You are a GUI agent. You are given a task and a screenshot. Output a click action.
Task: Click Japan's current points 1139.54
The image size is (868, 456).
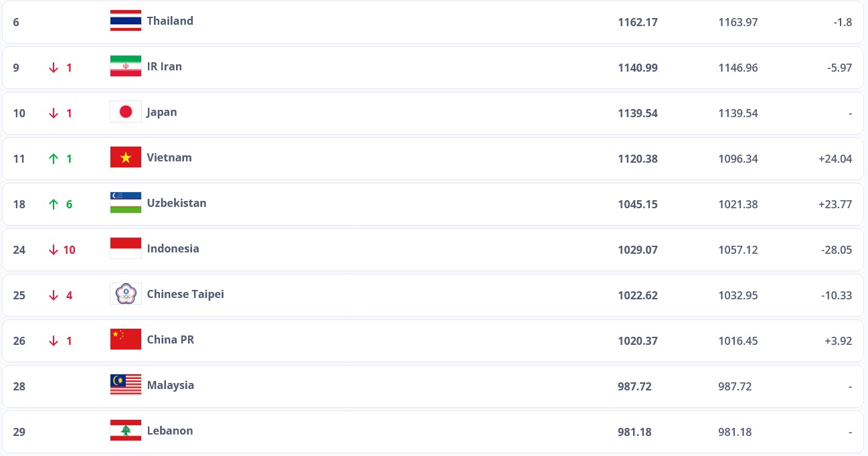[x=638, y=113]
